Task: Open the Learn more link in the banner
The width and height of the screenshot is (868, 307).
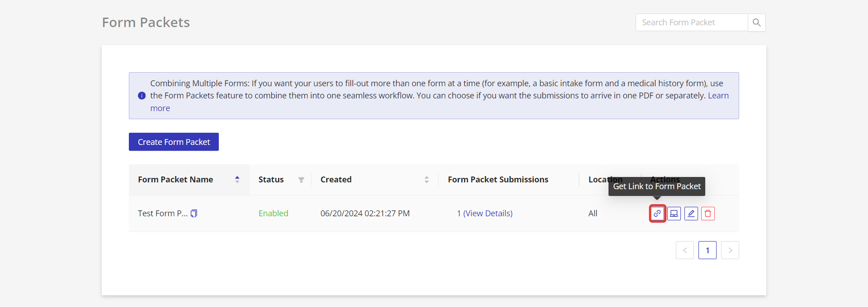Action: [718, 96]
